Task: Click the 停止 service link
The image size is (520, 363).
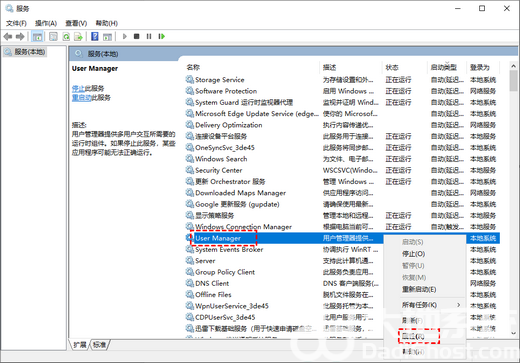Action: [x=78, y=88]
